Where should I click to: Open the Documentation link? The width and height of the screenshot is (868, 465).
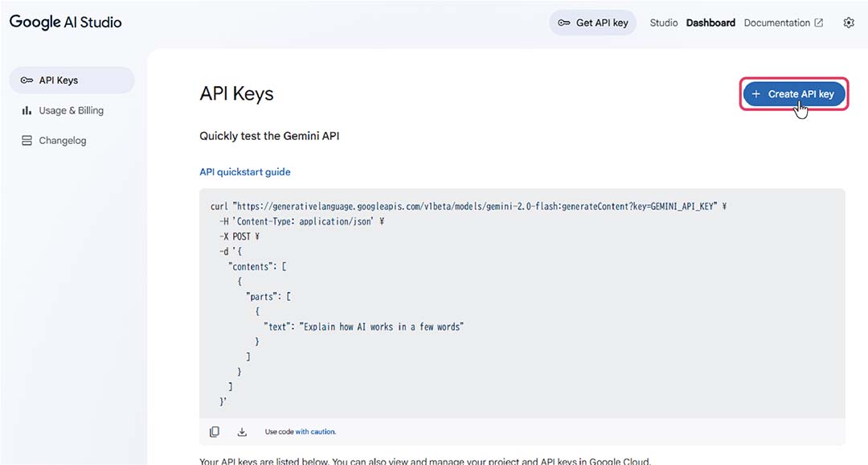coord(776,23)
